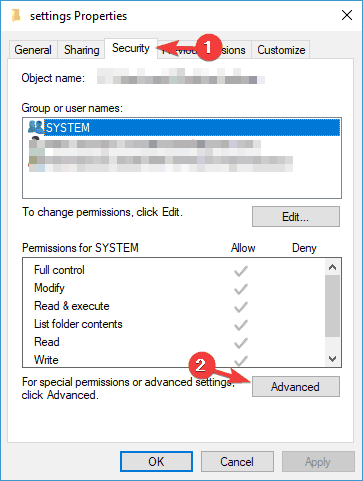Click the Cancel button

tap(237, 462)
